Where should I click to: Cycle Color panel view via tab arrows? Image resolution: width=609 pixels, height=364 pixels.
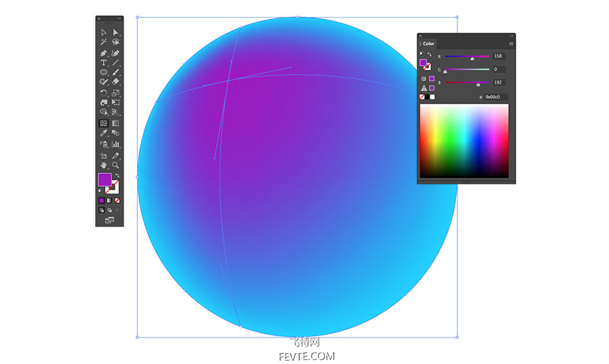(420, 43)
